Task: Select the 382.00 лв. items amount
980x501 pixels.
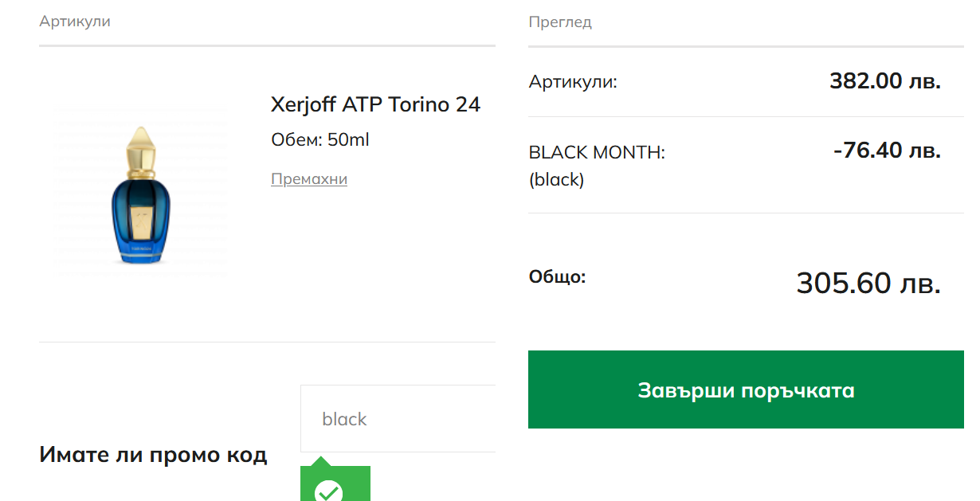Action: (885, 81)
